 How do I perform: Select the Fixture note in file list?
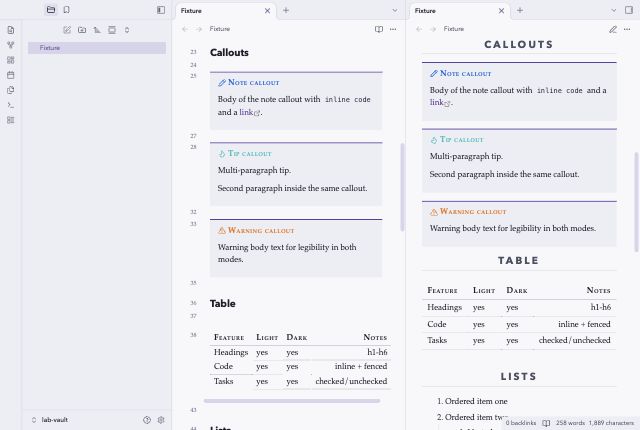click(x=97, y=48)
